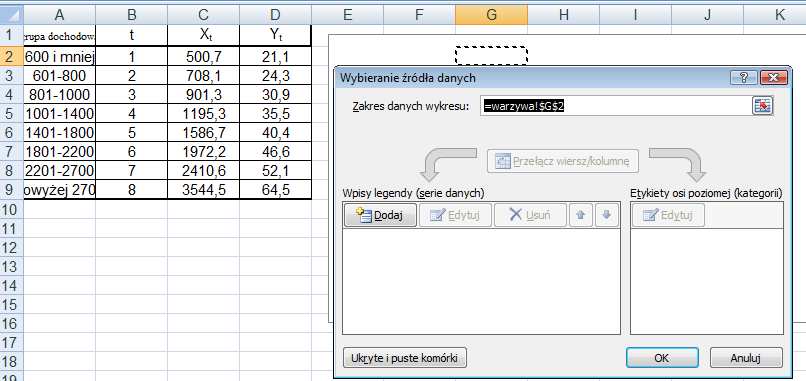Screen dimensions: 806x381
Task: Click cell D9 with value 64,5
Action: point(275,190)
